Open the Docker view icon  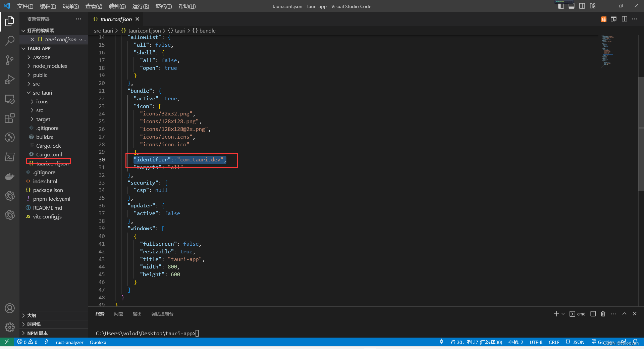pyautogui.click(x=10, y=176)
